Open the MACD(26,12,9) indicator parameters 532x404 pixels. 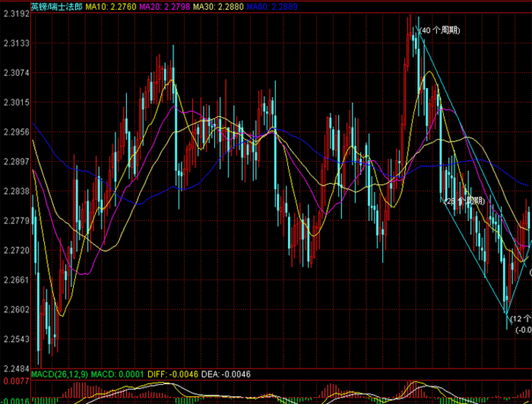(x=60, y=374)
